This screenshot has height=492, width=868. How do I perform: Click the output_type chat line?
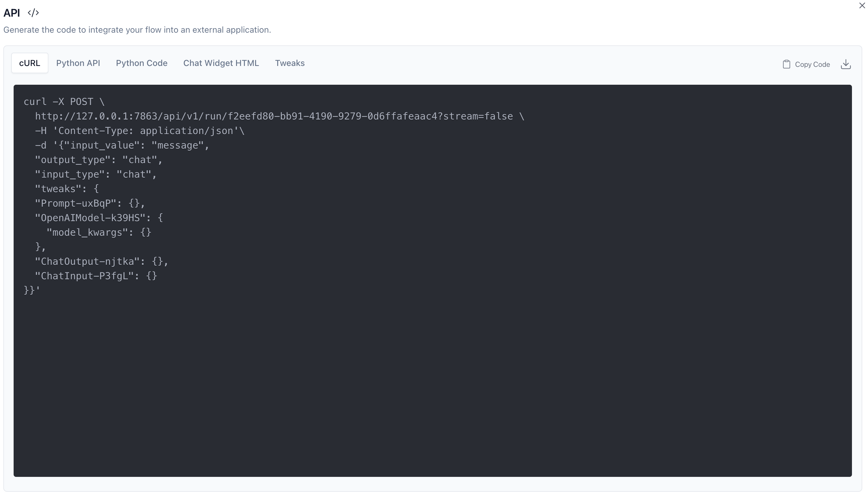(99, 160)
